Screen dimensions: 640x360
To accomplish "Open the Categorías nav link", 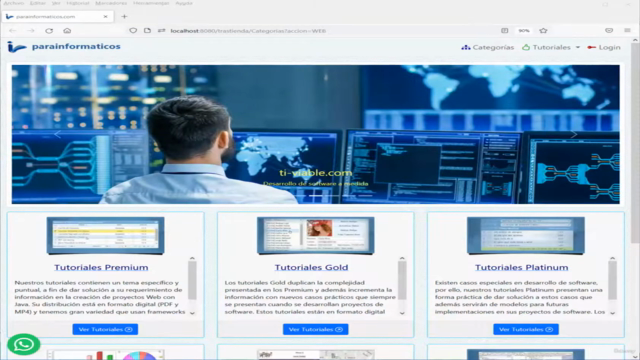I will (488, 47).
